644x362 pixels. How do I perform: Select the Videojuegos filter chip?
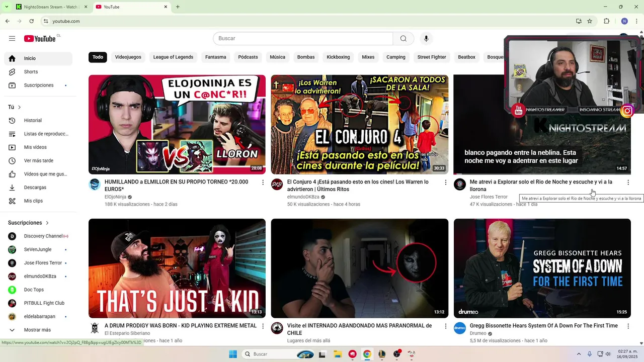pos(128,57)
